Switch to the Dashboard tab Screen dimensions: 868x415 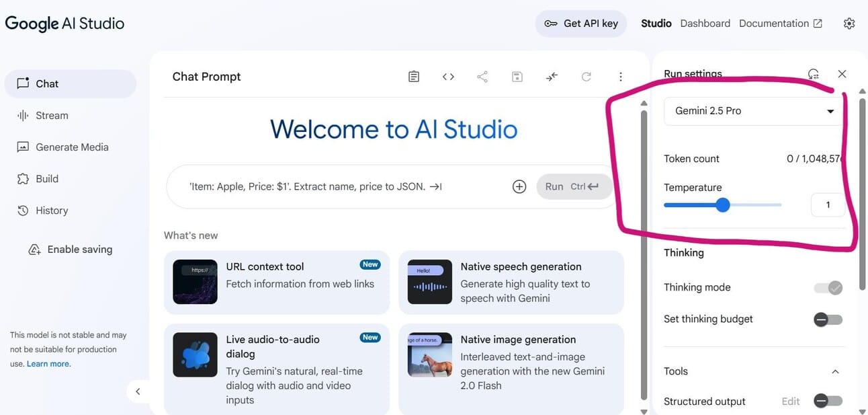[705, 24]
